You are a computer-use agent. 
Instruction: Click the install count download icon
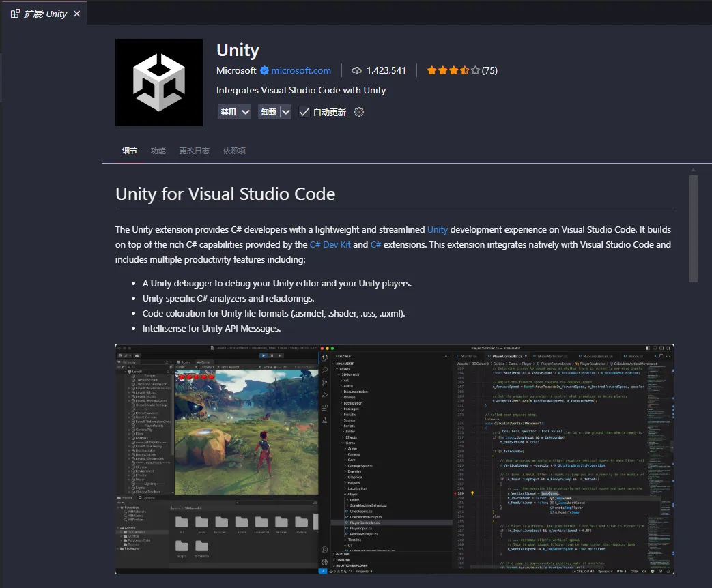click(356, 70)
